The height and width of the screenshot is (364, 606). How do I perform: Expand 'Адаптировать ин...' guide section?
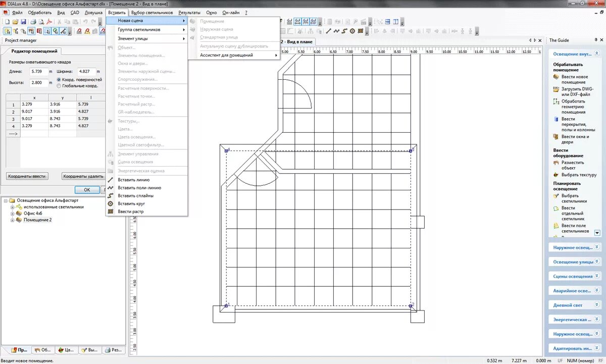click(x=597, y=348)
